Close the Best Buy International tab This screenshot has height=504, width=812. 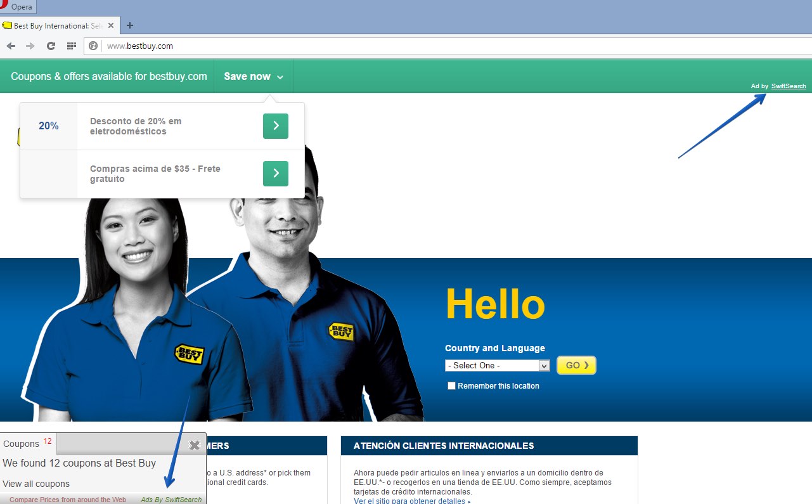click(x=112, y=26)
